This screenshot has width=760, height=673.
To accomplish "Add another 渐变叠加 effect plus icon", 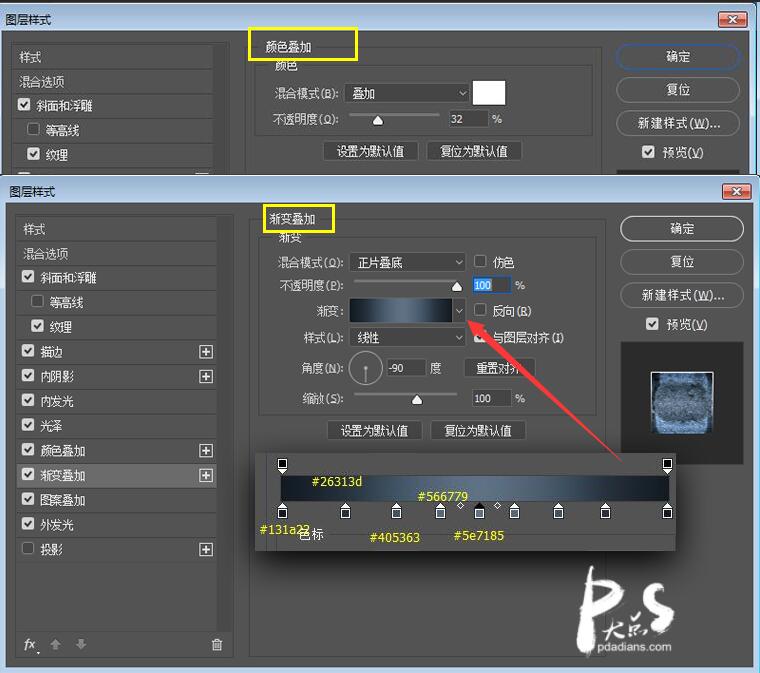I will point(206,475).
